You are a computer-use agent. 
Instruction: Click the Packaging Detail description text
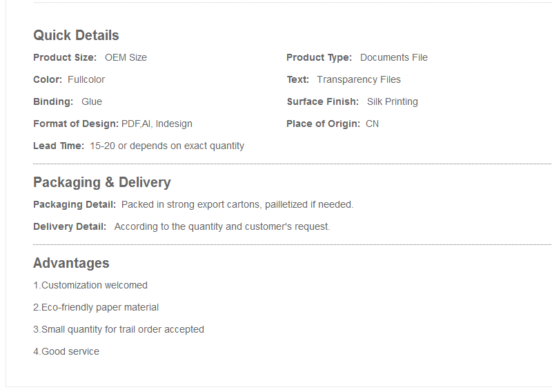click(x=237, y=205)
